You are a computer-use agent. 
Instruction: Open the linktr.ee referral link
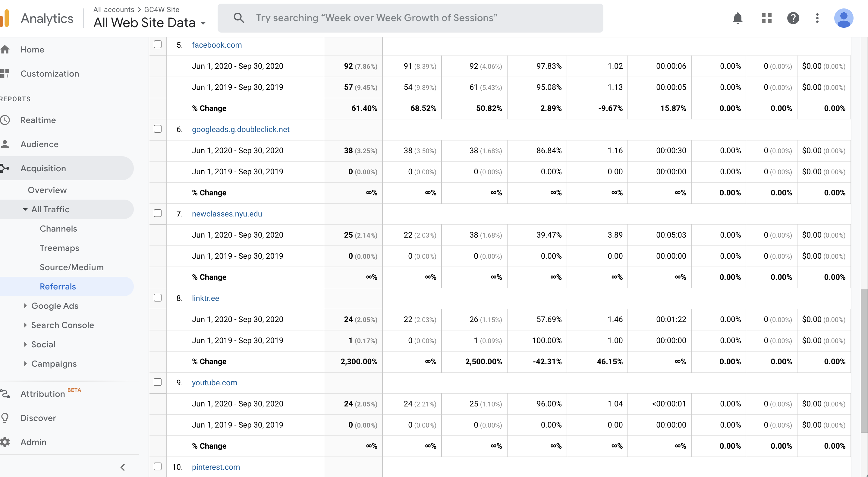click(x=206, y=298)
